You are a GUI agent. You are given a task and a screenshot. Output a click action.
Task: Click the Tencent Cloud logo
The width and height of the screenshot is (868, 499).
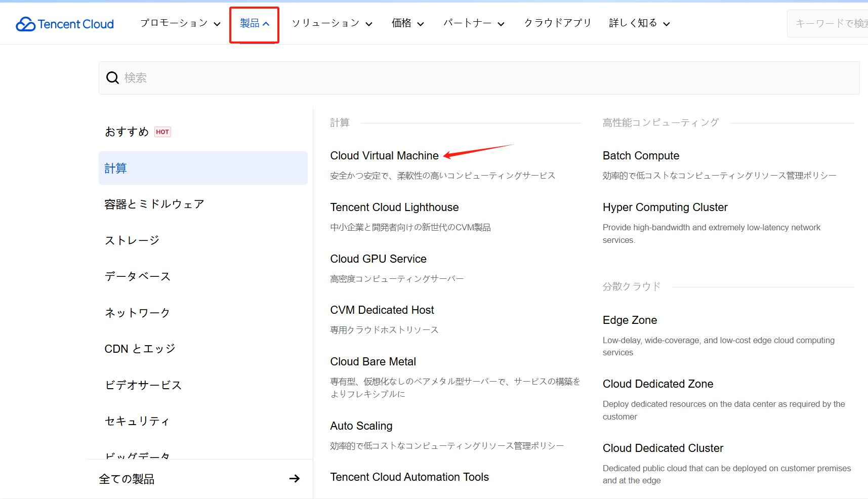65,24
